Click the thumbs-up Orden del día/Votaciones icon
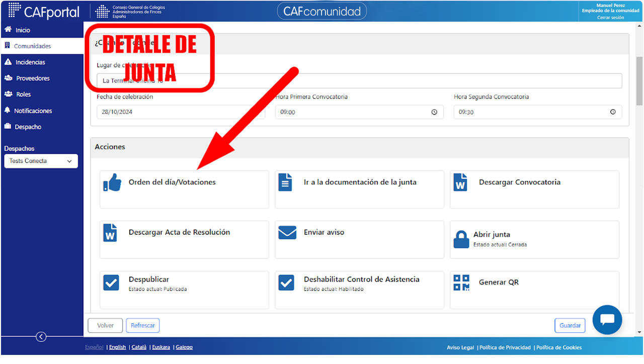The height and width of the screenshot is (364, 644). (x=112, y=183)
